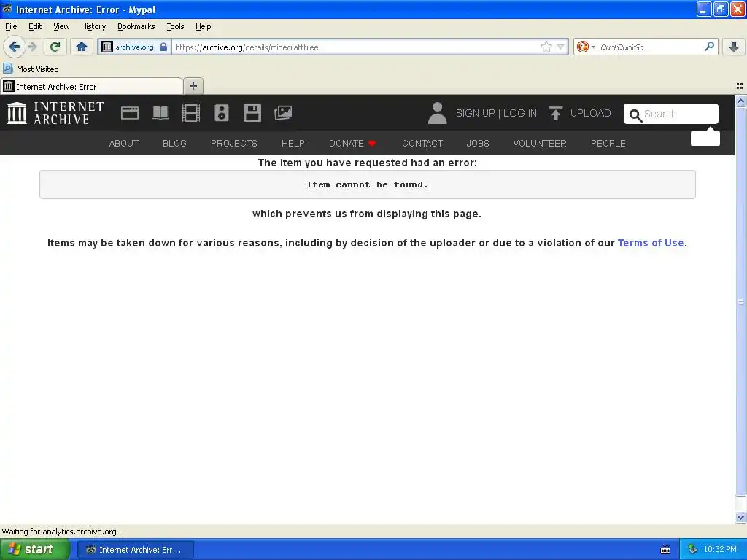Viewport: 747px width, 560px height.
Task: Click the DONATE link
Action: point(347,144)
